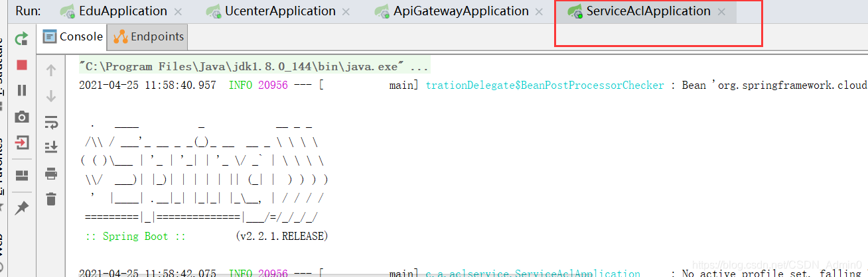
Task: Click the ServiceAclApplication Spring leaf icon
Action: point(575,11)
